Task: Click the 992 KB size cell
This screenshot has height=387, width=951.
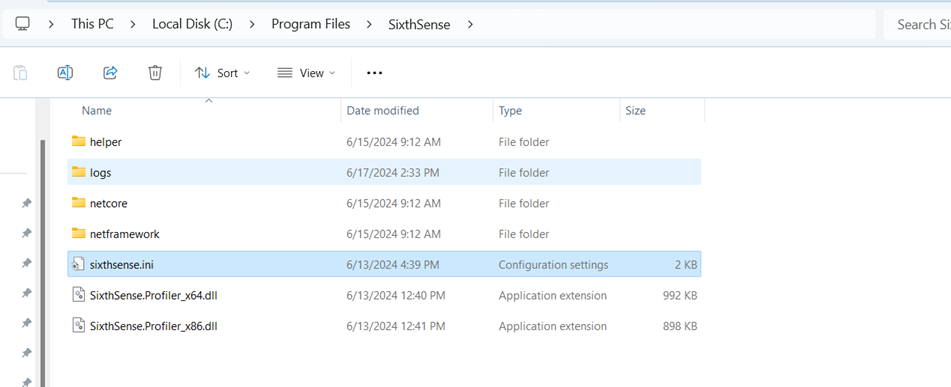Action: (x=680, y=295)
